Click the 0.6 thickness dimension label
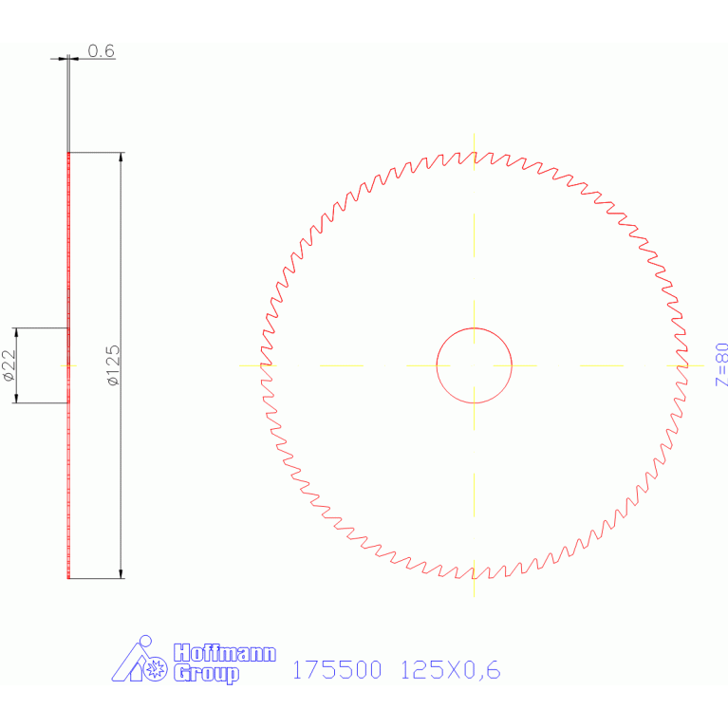This screenshot has height=728, width=728. [101, 51]
